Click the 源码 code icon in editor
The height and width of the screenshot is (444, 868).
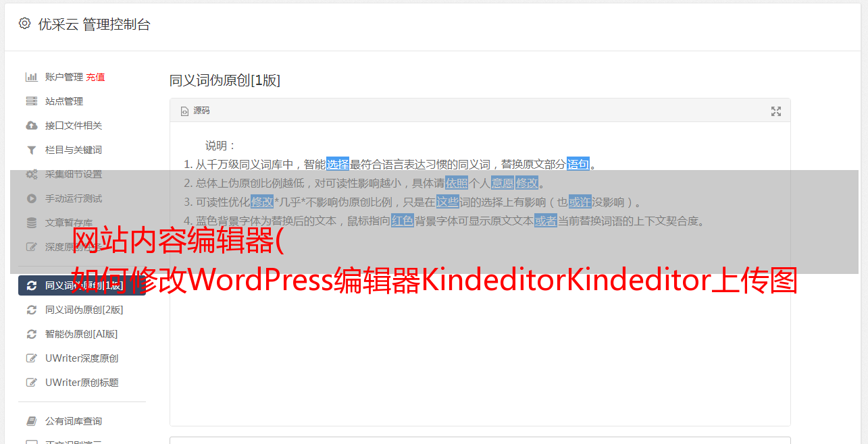(x=184, y=111)
